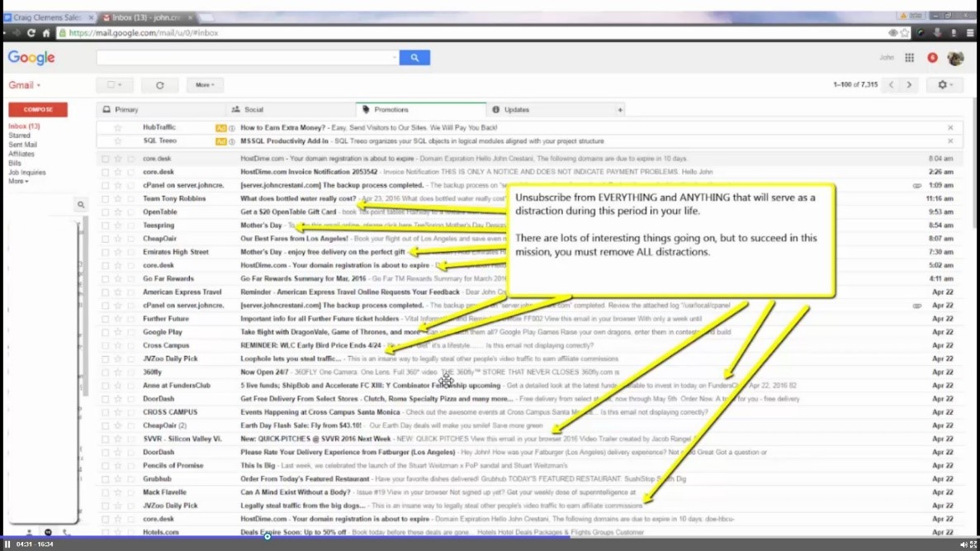The image size is (980, 551).
Task: Click the chat search icon in sidebar
Action: pyautogui.click(x=81, y=205)
